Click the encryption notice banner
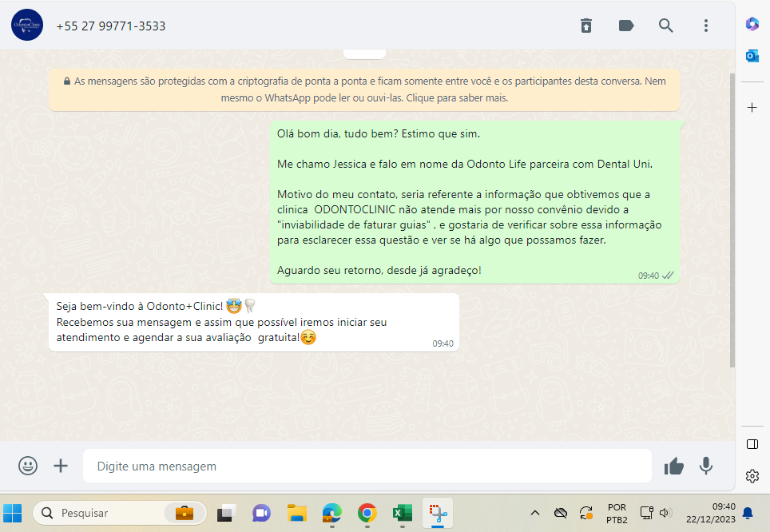770x532 pixels. (x=364, y=89)
